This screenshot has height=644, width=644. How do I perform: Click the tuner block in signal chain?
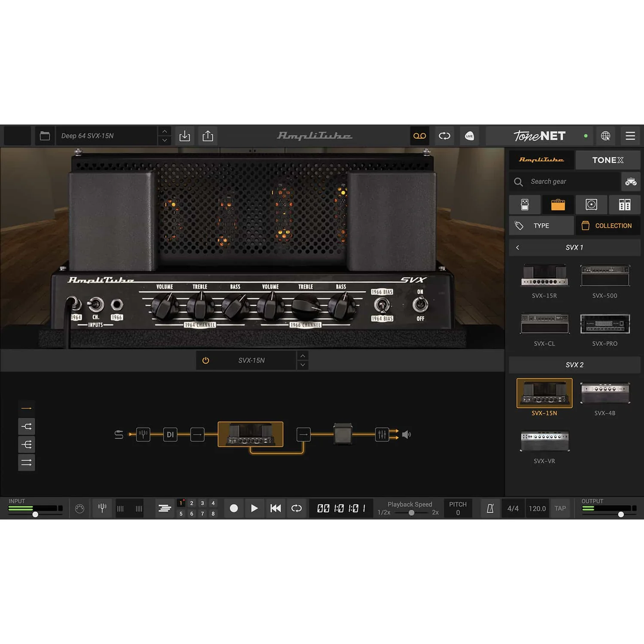(x=143, y=434)
